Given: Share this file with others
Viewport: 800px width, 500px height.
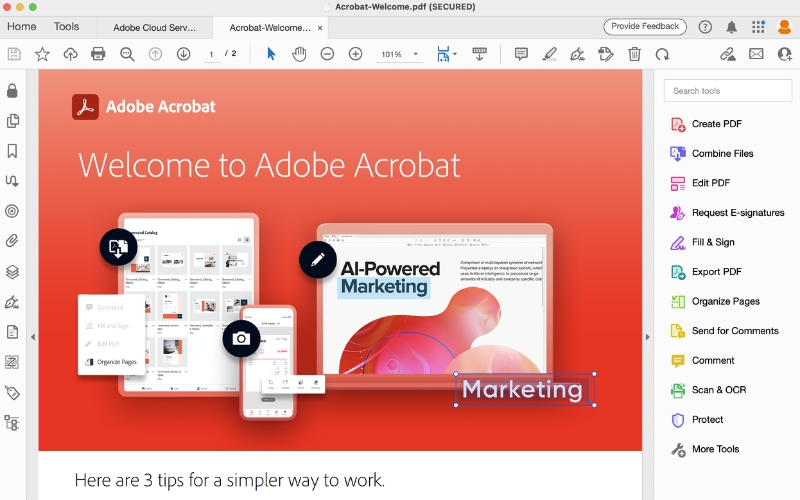Looking at the screenshot, I should click(x=784, y=54).
